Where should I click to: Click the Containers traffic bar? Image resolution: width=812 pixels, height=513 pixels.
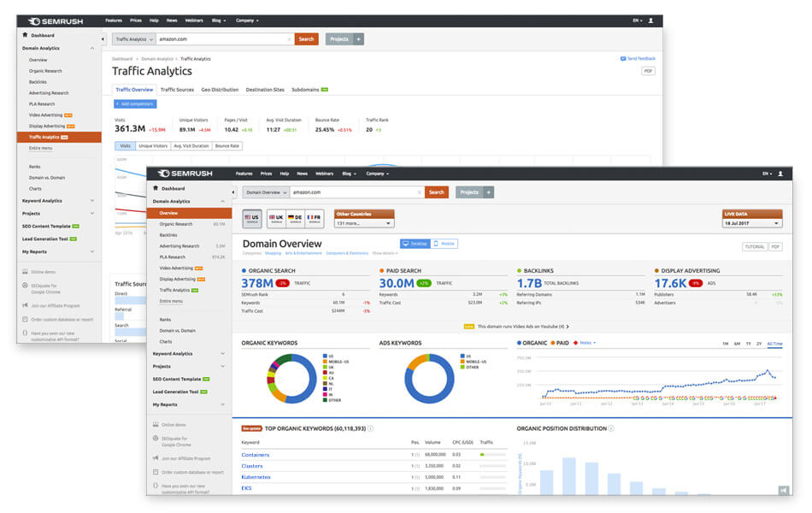[493, 455]
